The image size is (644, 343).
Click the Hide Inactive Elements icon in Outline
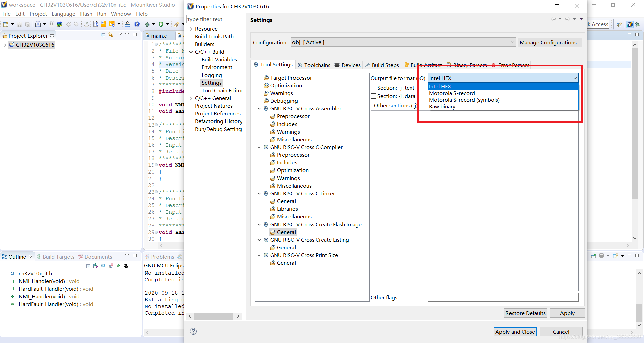click(x=126, y=266)
